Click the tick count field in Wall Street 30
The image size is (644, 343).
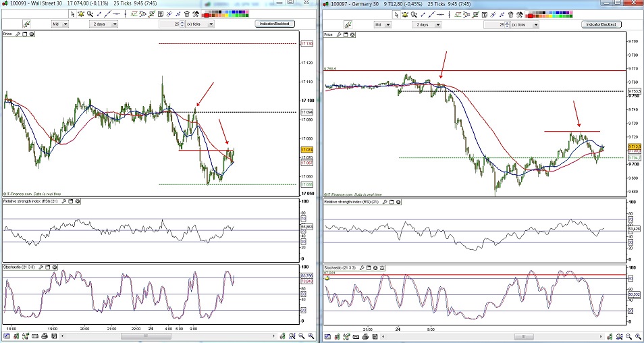coord(169,24)
